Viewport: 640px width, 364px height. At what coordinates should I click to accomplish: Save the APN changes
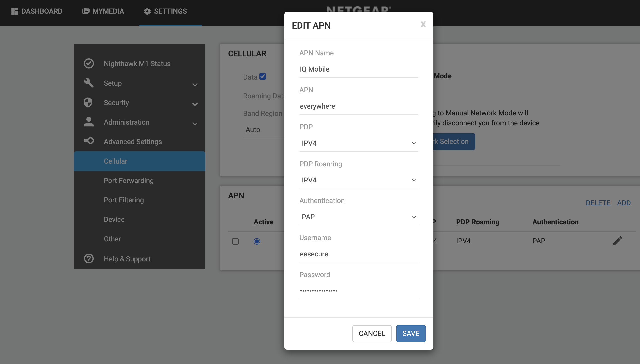tap(410, 333)
